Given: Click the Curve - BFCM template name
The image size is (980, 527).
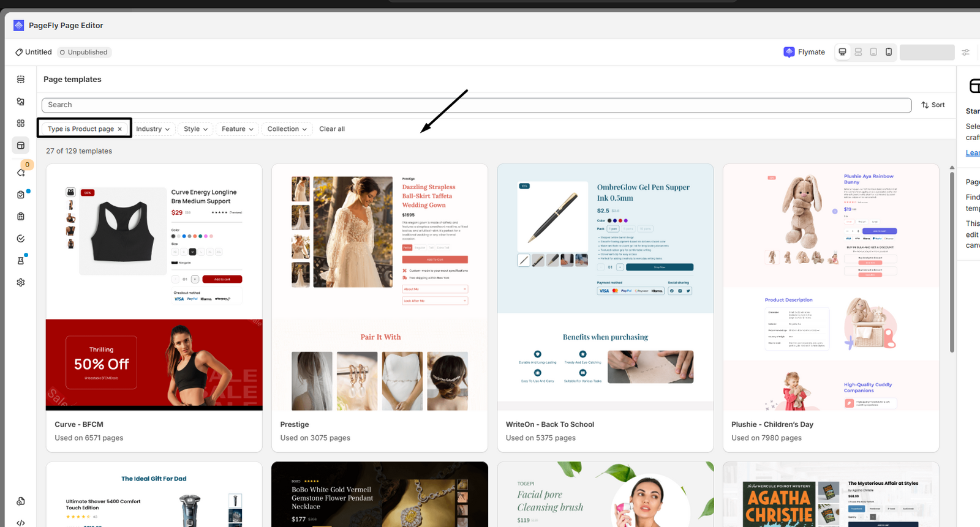Looking at the screenshot, I should 79,425.
